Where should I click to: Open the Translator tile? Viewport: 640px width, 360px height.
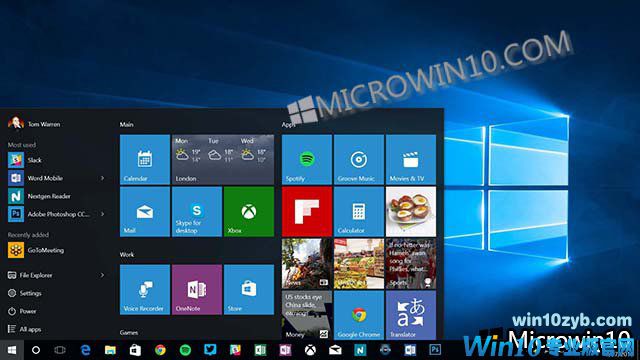(411, 315)
